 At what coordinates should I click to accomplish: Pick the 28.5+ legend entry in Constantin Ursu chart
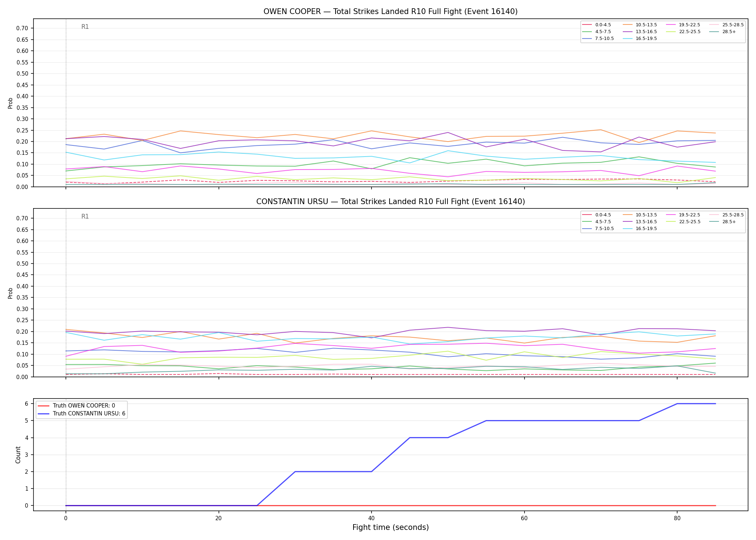(723, 222)
